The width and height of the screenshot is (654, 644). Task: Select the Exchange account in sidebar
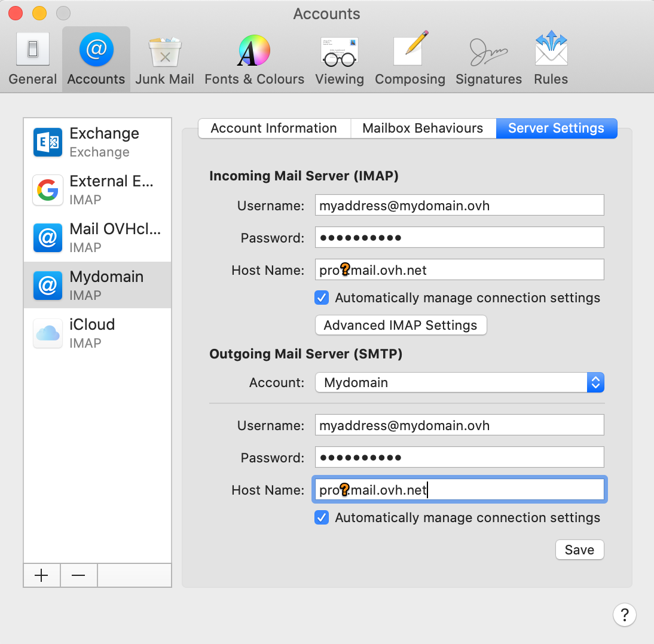point(97,142)
